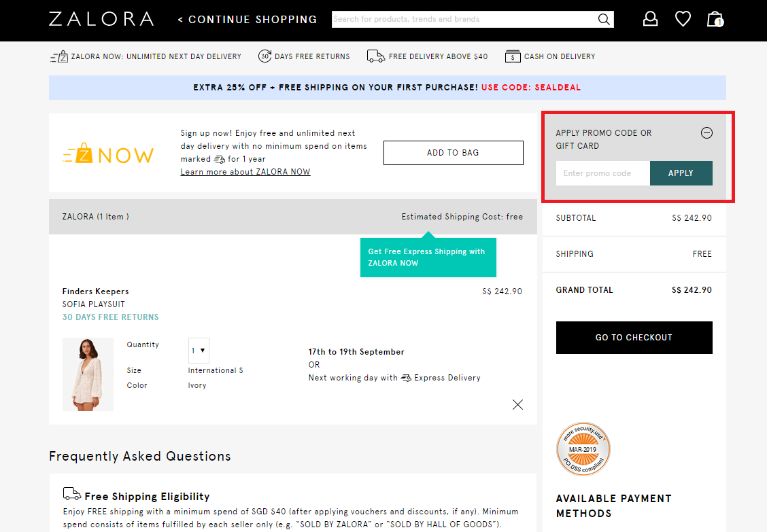
Task: Click the SEALDEAL promo banner
Action: 387,88
